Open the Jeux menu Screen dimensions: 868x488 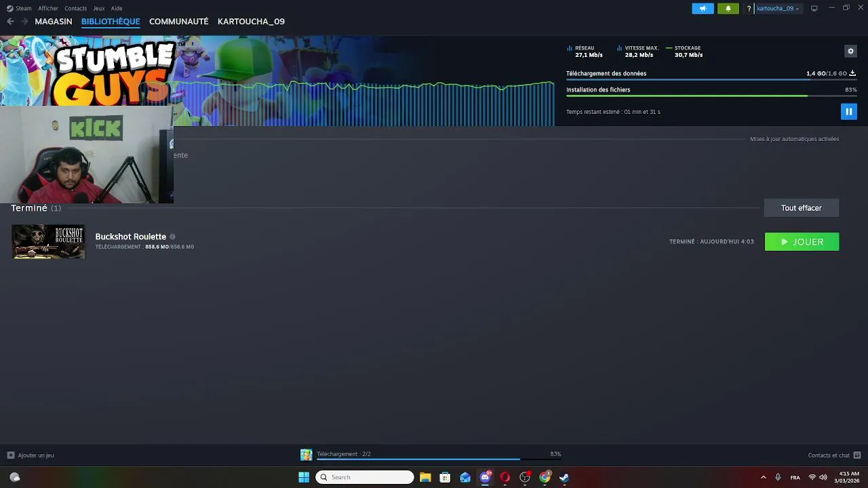point(99,8)
